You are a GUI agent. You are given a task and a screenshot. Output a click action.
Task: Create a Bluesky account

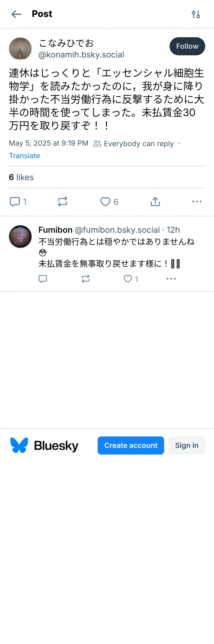(x=131, y=446)
